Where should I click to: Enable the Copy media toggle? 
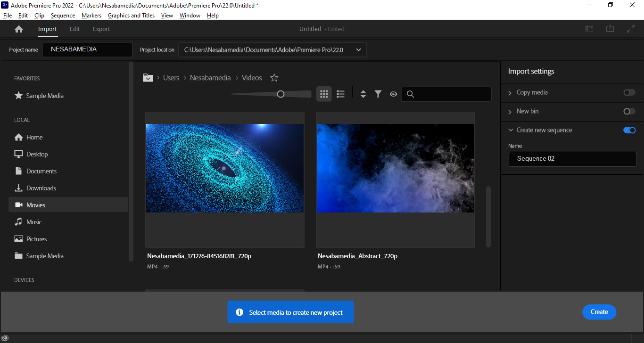[629, 93]
